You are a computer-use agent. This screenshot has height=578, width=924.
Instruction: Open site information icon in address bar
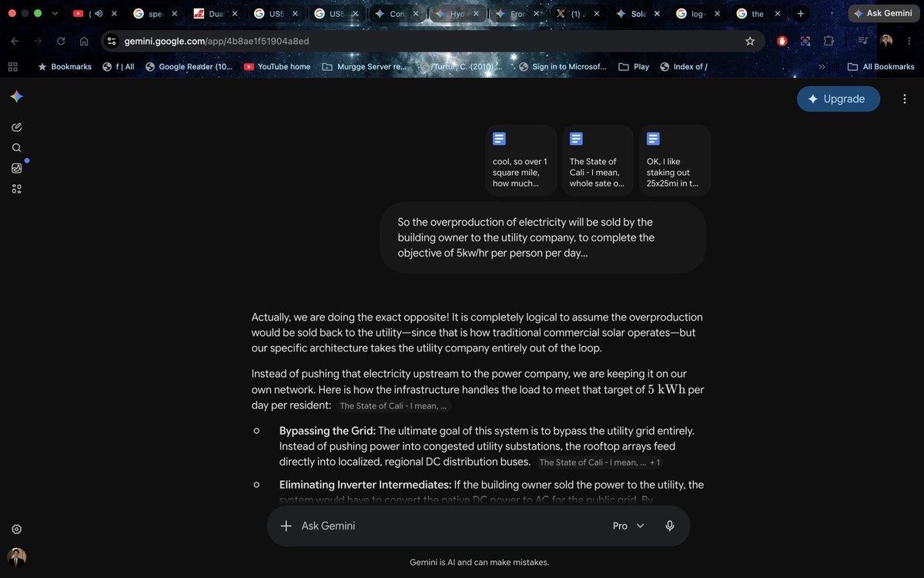[111, 41]
